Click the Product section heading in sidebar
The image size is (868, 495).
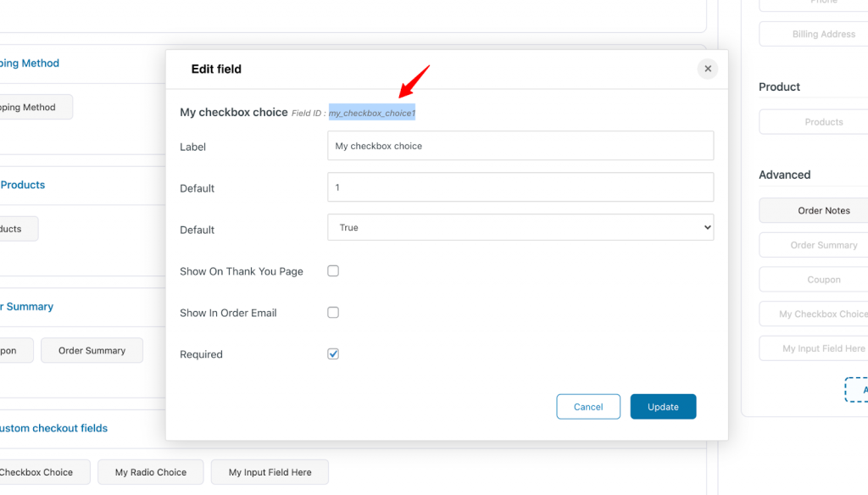point(779,87)
